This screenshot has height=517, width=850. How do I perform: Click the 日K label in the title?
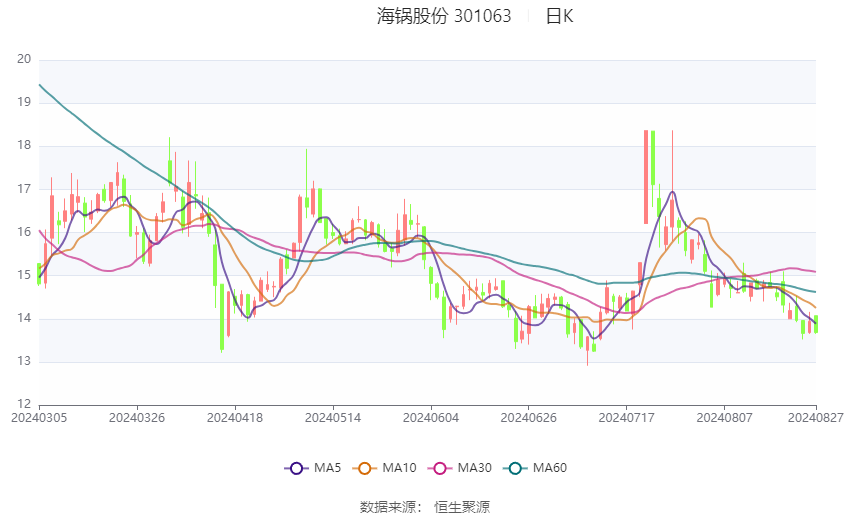[559, 16]
